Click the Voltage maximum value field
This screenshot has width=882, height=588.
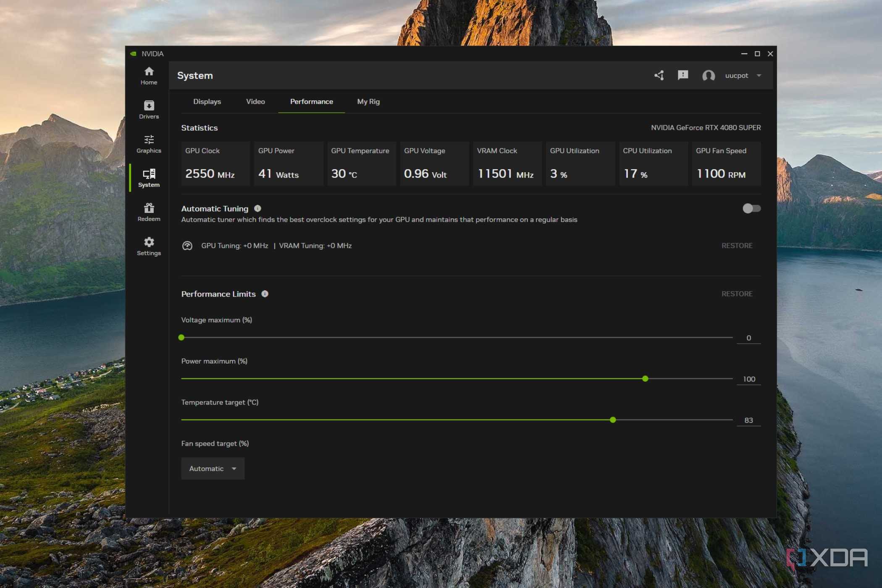pyautogui.click(x=748, y=338)
